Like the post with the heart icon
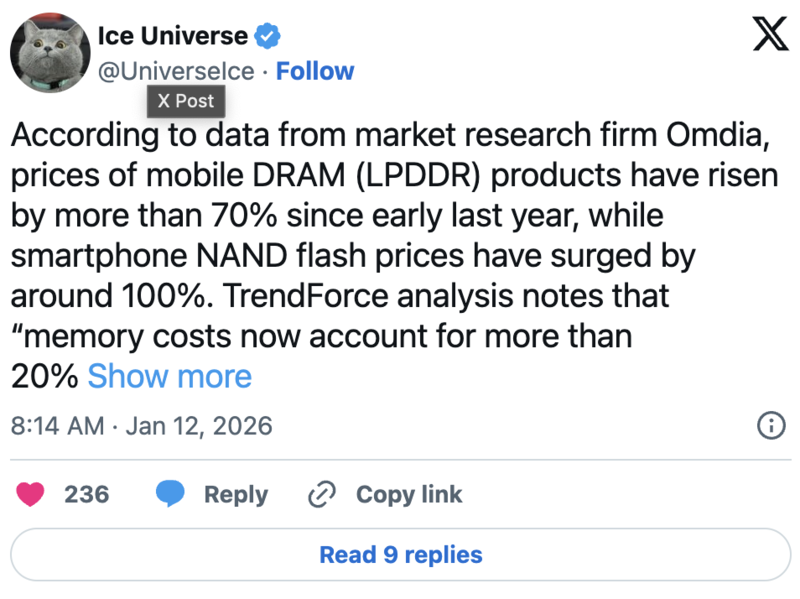The height and width of the screenshot is (599, 800). (x=32, y=494)
